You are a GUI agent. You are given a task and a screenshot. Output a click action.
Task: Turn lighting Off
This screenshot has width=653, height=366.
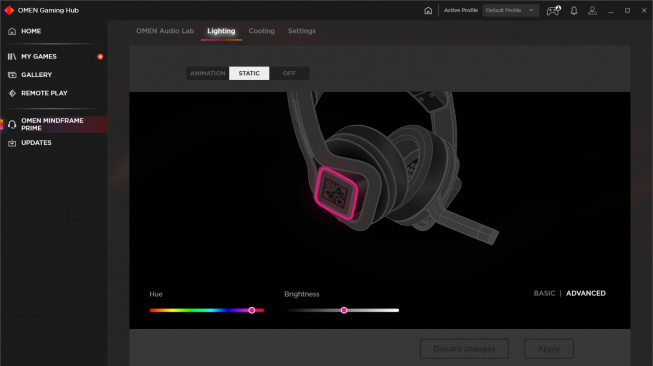click(289, 73)
